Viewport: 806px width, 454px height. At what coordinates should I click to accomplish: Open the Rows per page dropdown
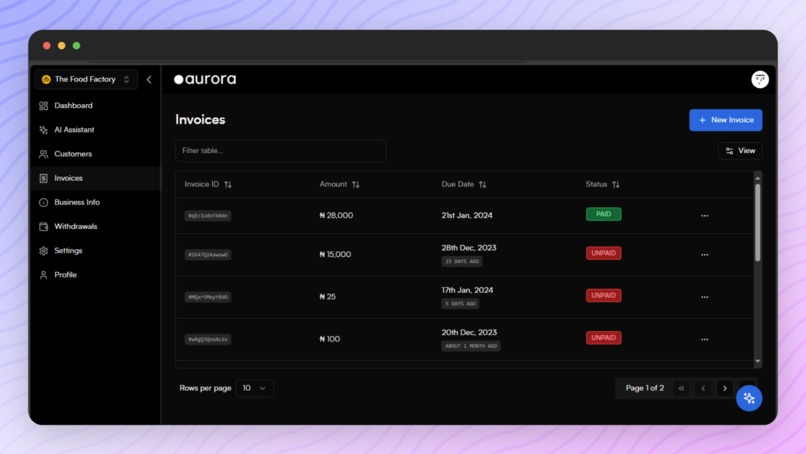pos(254,388)
